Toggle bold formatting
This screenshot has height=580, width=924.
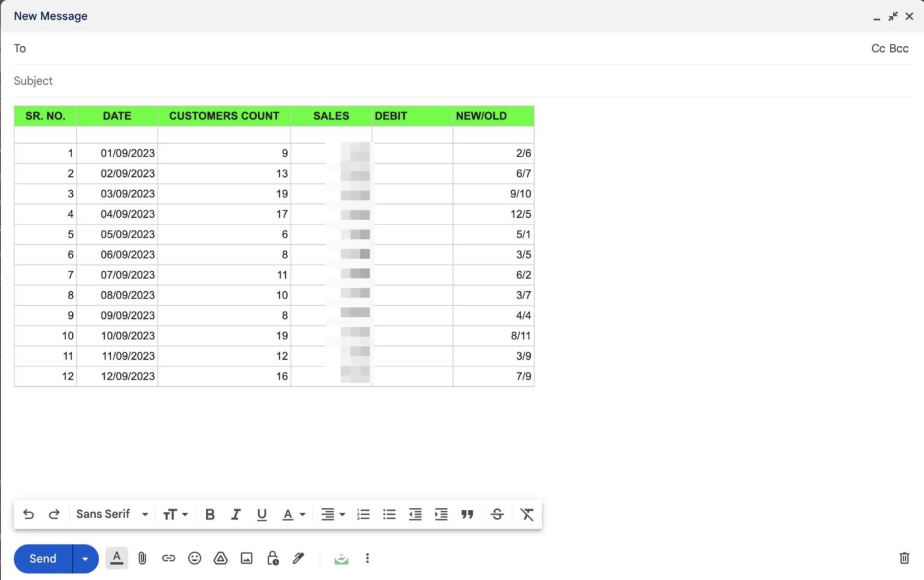click(x=209, y=514)
